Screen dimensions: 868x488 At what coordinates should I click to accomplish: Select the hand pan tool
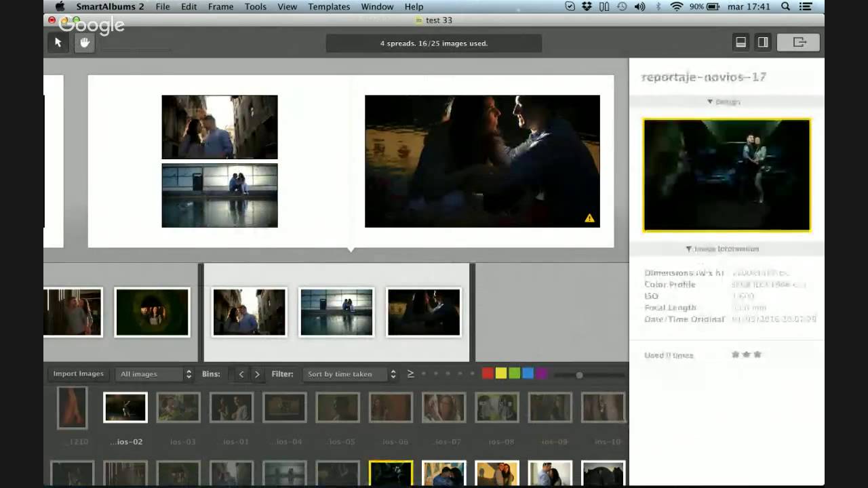(x=83, y=42)
